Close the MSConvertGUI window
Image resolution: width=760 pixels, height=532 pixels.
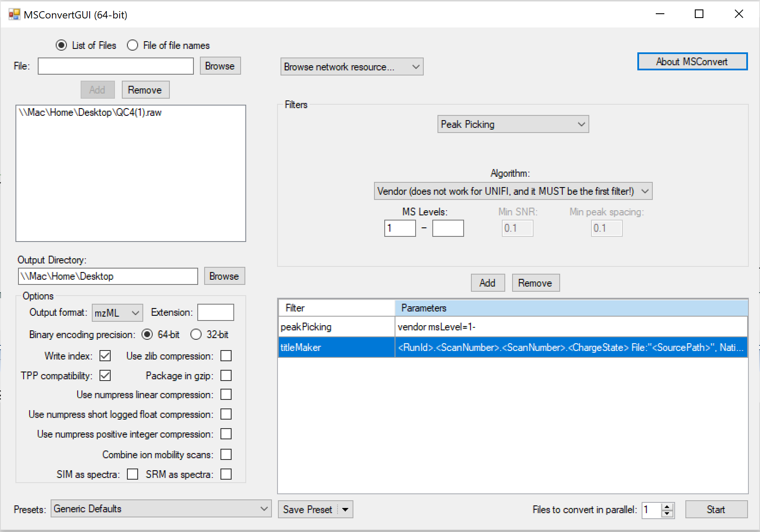[x=739, y=14]
